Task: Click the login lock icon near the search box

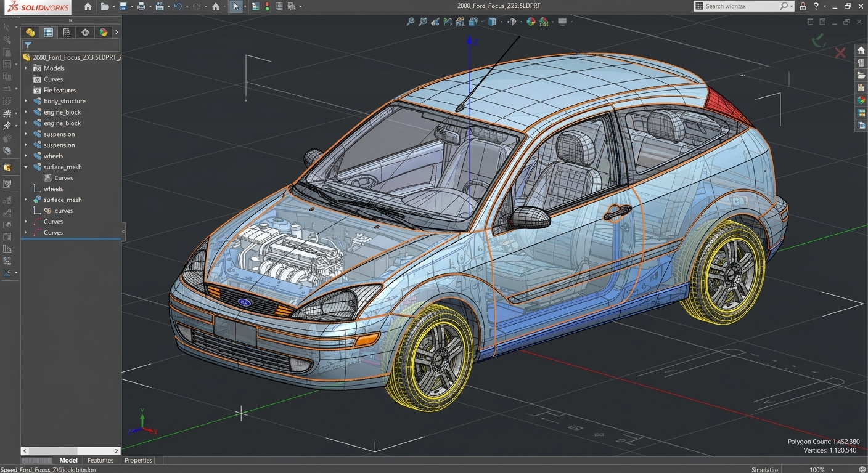Action: coord(803,6)
